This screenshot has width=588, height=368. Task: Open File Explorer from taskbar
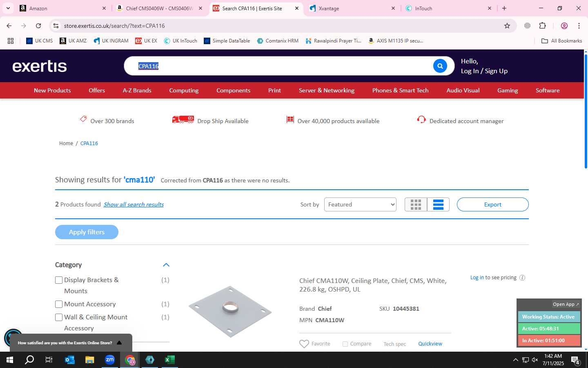(90, 360)
